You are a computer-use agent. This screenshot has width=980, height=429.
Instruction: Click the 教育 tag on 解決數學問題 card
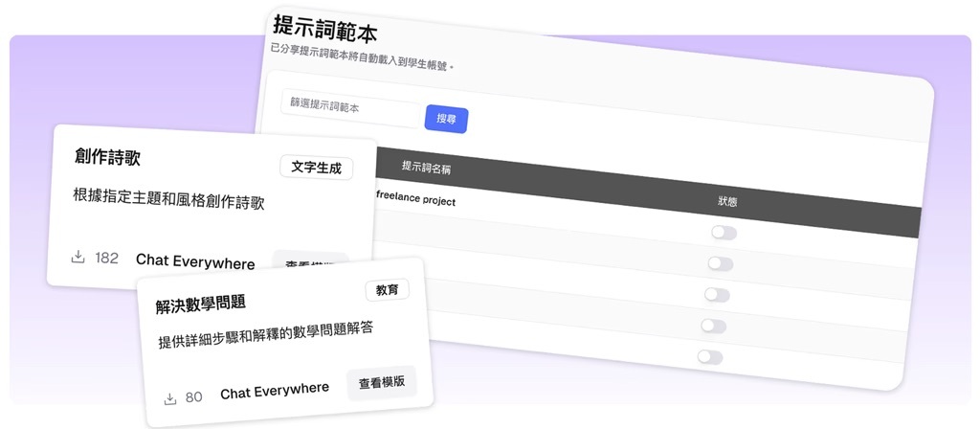(387, 290)
